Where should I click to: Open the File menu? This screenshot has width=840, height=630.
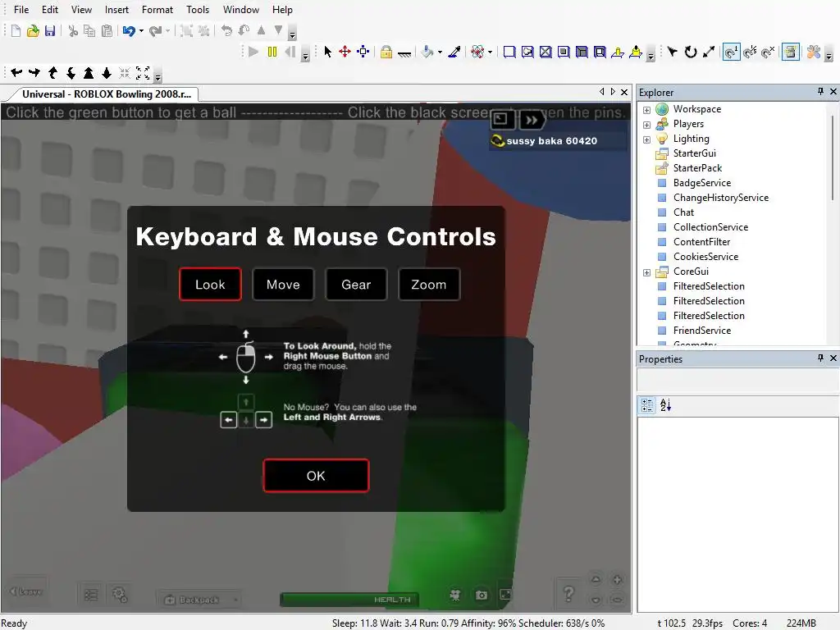pyautogui.click(x=21, y=10)
